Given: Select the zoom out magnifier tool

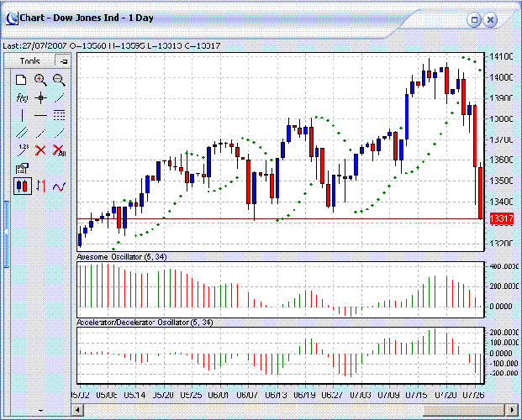Looking at the screenshot, I should coord(59,80).
